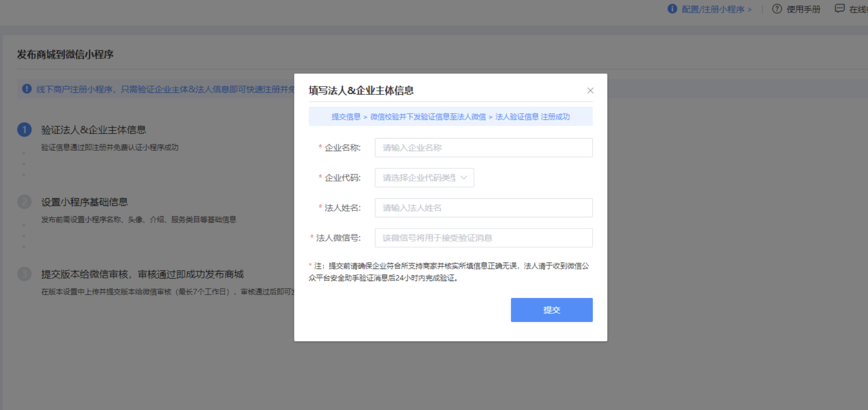The image size is (868, 410).
Task: Focus the 法人姓名 text field
Action: pos(483,208)
